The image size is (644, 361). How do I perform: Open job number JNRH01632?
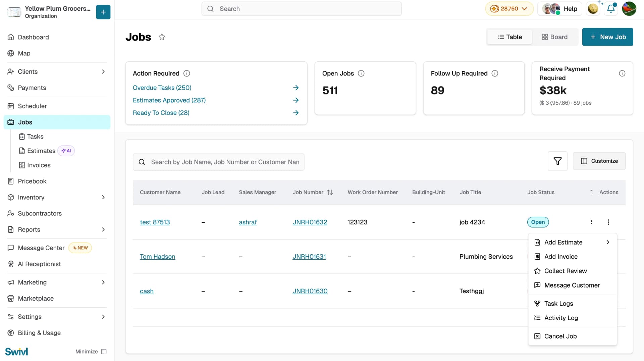[x=310, y=222]
